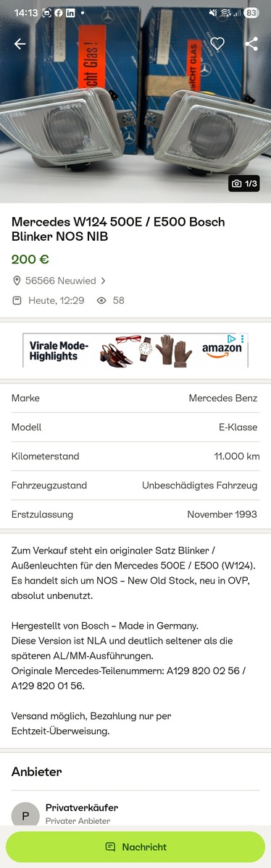Click the ad info triangle icon
The height and width of the screenshot is (868, 271).
click(x=232, y=339)
